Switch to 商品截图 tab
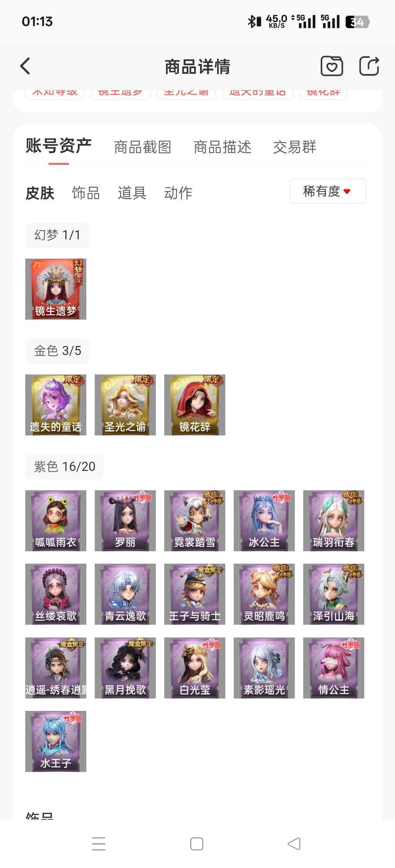Viewport: 395px width, 868px height. click(143, 147)
